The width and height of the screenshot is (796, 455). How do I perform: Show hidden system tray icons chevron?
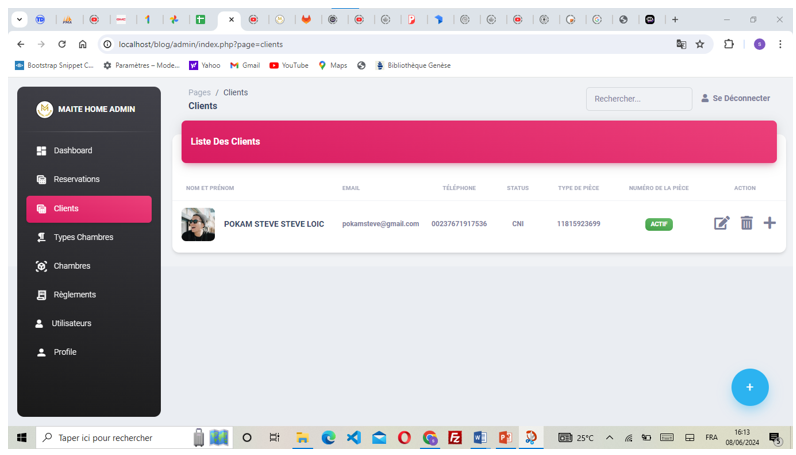609,438
